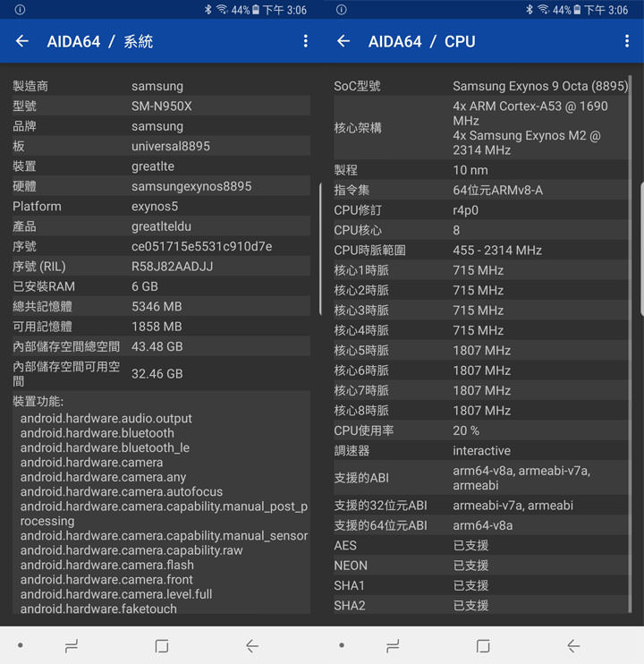Select 核心1時脈 row

coord(480,270)
